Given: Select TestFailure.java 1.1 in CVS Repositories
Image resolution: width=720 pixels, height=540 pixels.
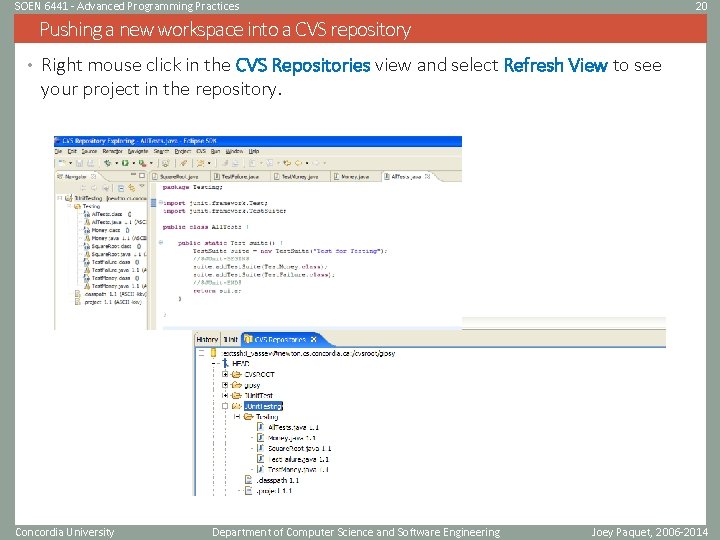Looking at the screenshot, I should click(293, 459).
